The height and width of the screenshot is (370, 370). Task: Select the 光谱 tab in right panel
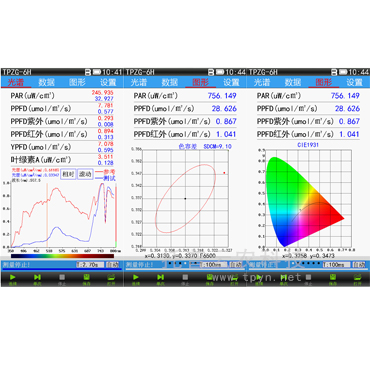(262, 82)
